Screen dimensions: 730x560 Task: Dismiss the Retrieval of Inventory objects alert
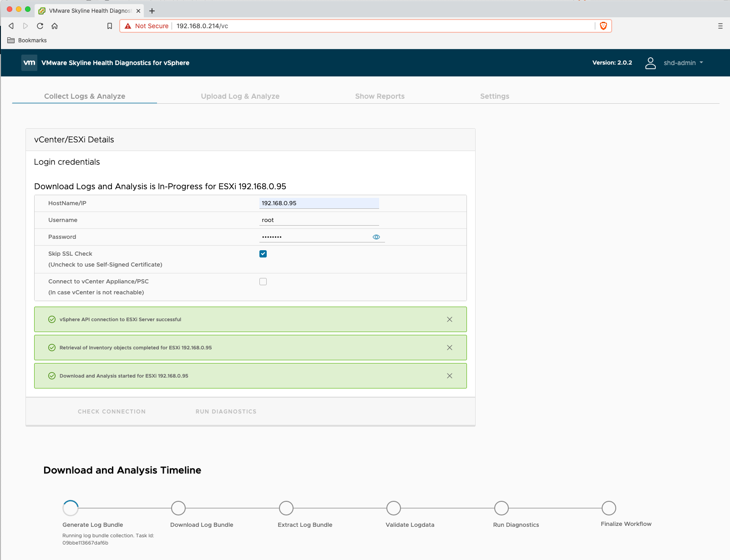450,348
